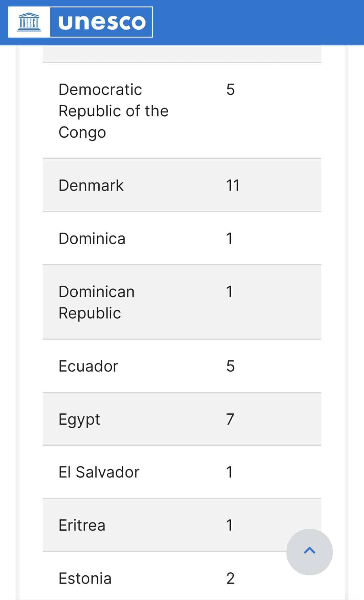Select the Democratic Republic of the Congo name
Screen dimensions: 364x600
coord(113,111)
